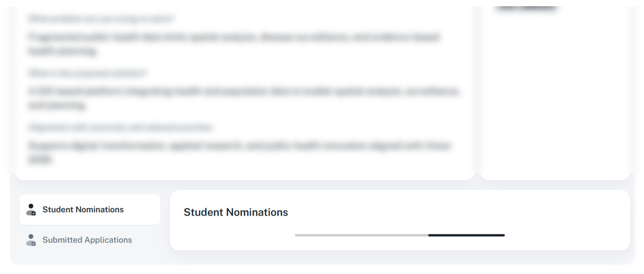Click the blurred 'What problem are you trying to solve' label
This screenshot has height=274, width=644.
(x=101, y=19)
